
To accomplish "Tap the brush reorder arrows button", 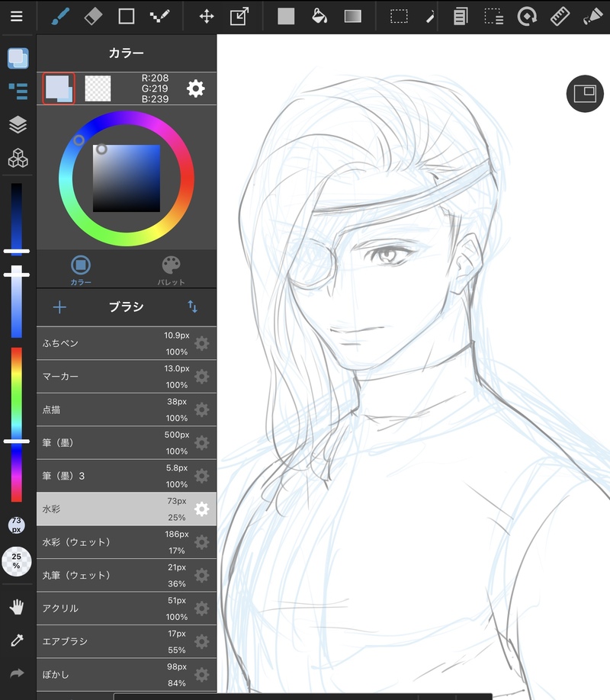I will click(192, 307).
